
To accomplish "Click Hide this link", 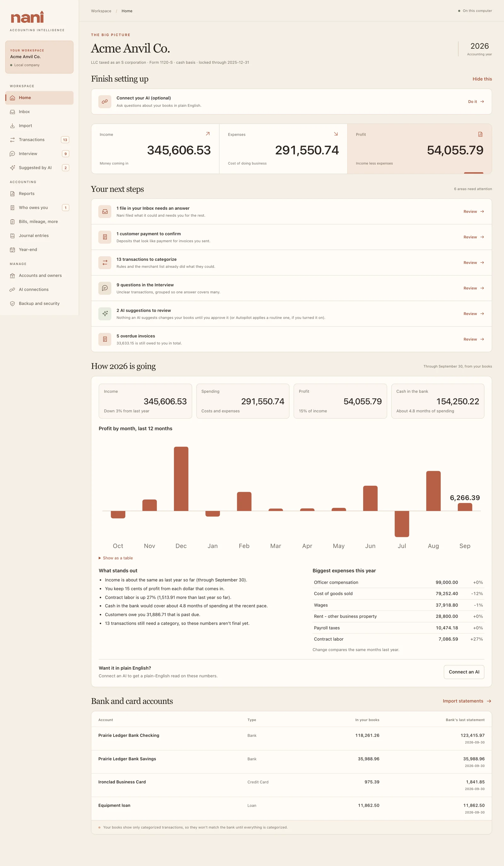I will 482,79.
